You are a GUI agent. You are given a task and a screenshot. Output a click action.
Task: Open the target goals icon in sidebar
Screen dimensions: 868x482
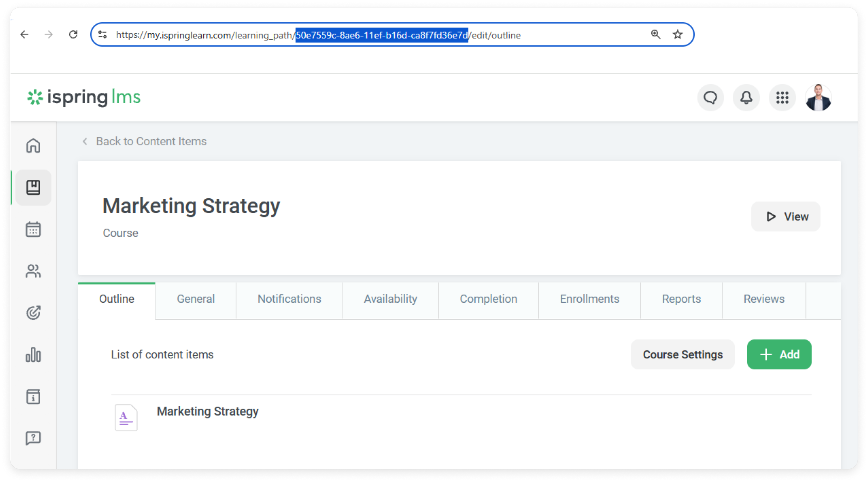click(33, 313)
